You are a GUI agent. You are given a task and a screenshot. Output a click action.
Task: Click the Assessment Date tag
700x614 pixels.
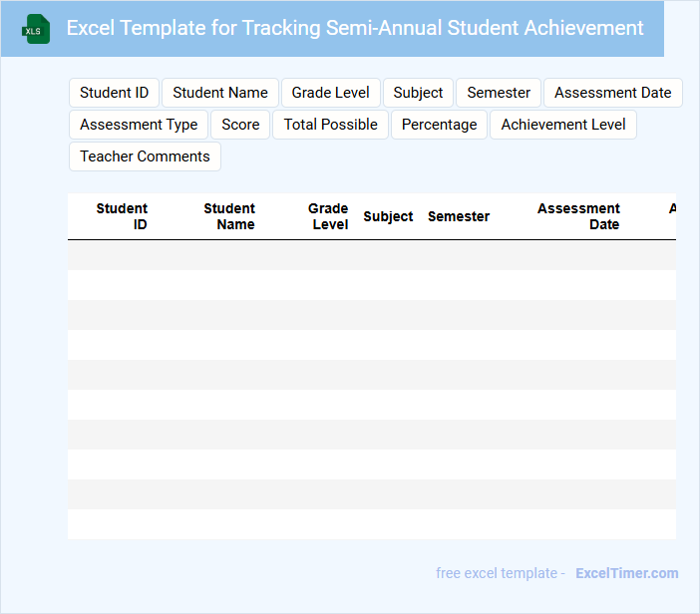click(x=612, y=93)
